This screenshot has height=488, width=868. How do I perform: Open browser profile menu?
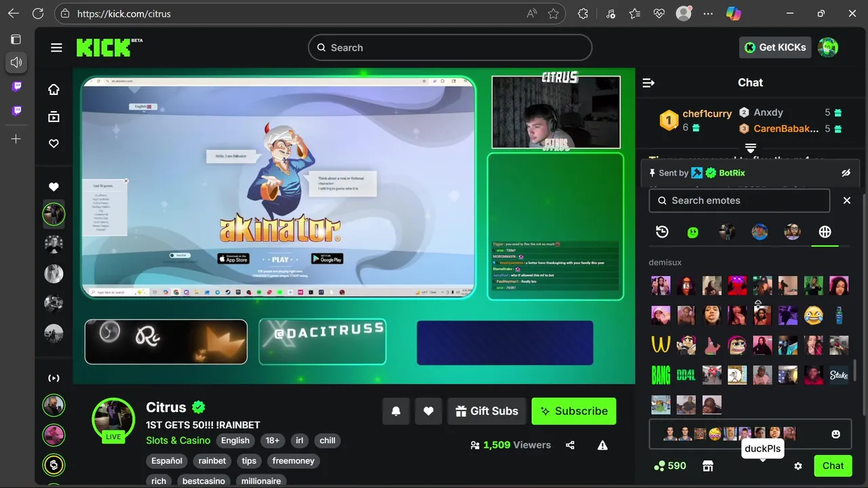pos(684,14)
